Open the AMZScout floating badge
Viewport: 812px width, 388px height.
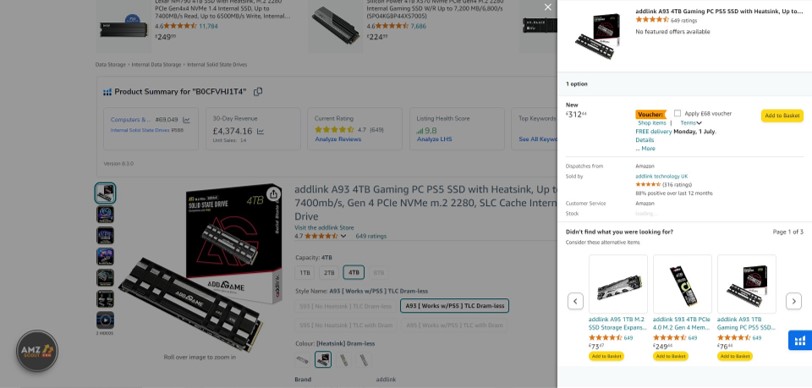tap(37, 351)
